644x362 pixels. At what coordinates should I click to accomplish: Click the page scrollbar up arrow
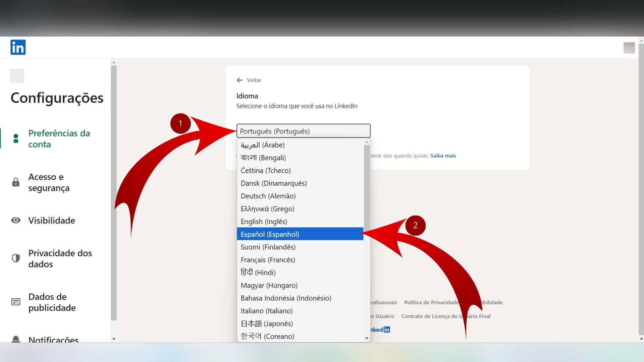[x=641, y=40]
